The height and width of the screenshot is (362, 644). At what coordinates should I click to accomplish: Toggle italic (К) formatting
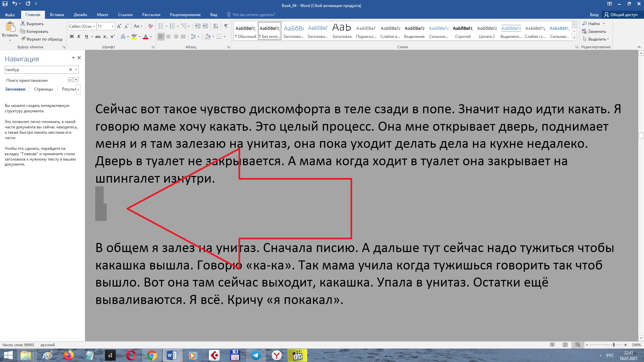[x=79, y=37]
